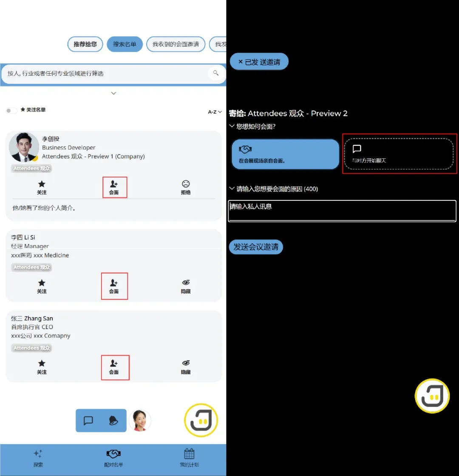
Task: Open the chat bubble icon in floating bar
Action: [x=88, y=420]
